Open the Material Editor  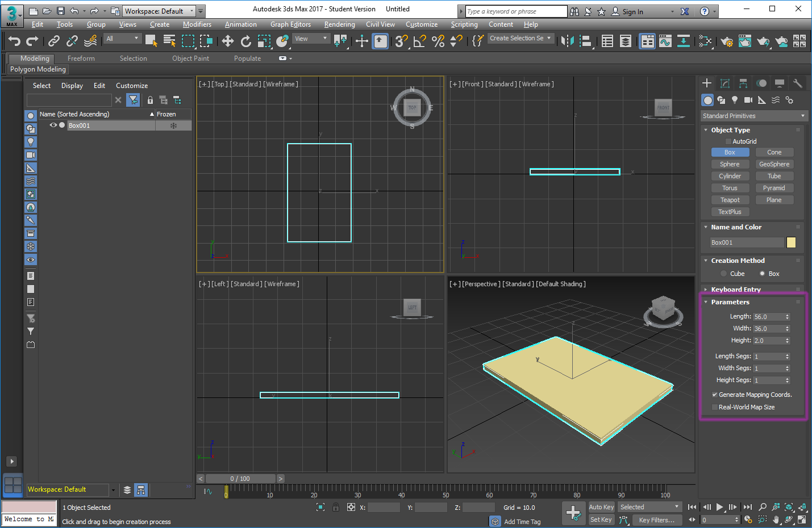[705, 41]
